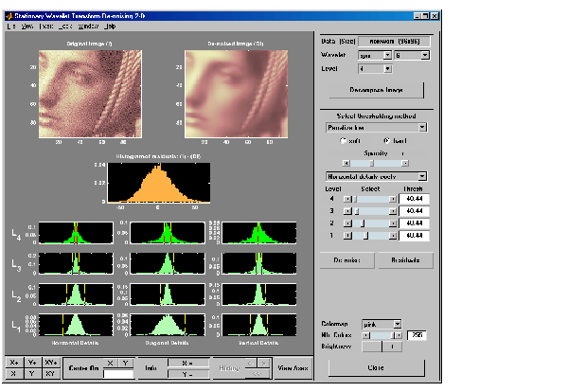Click the Level 3 slider left arrow
The height and width of the screenshot is (392, 568).
pyautogui.click(x=347, y=211)
